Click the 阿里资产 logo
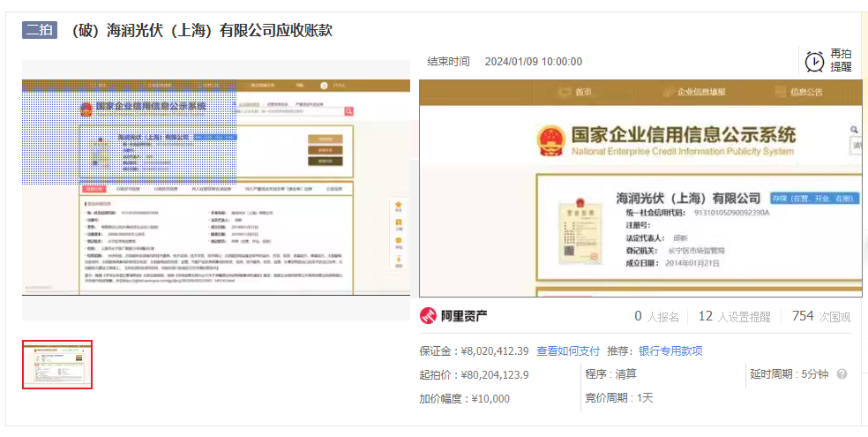This screenshot has height=437, width=868. 453,316
